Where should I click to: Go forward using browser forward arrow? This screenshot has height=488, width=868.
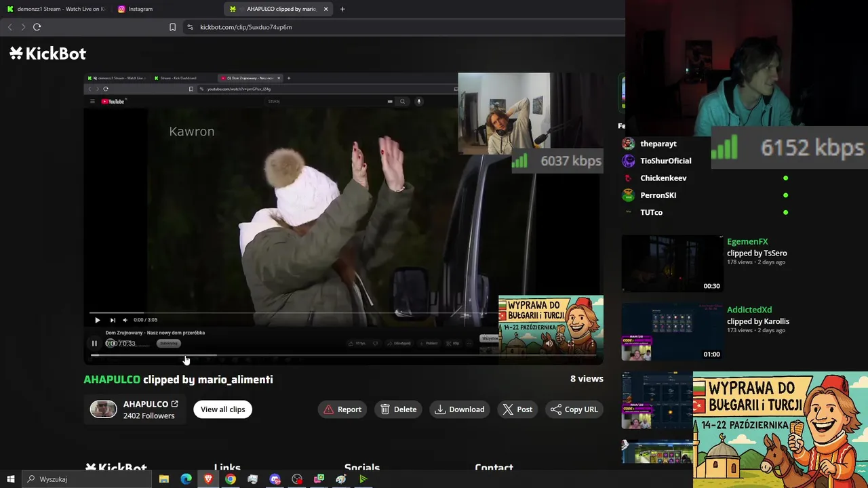pos(23,27)
